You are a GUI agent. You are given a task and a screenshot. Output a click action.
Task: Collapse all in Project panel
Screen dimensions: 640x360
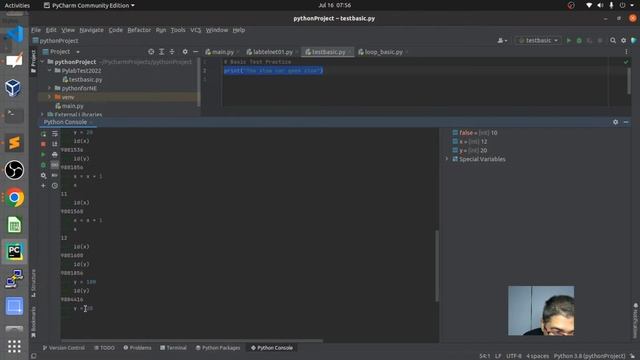point(172,52)
